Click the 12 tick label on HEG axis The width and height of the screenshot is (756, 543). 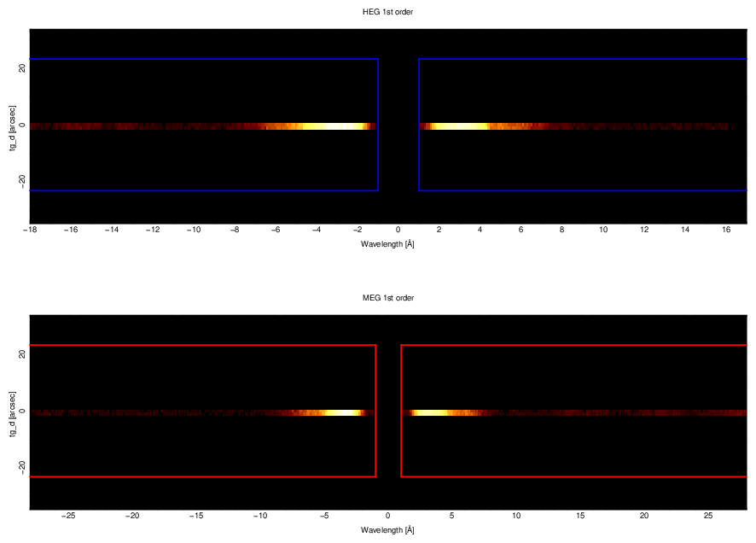(644, 230)
